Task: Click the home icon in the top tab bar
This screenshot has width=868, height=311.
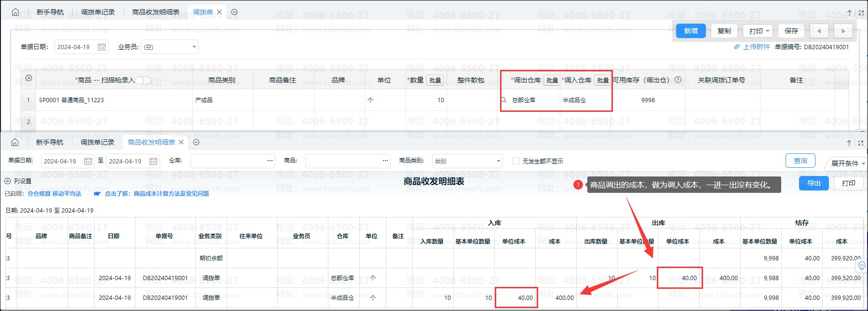Action: pyautogui.click(x=15, y=12)
